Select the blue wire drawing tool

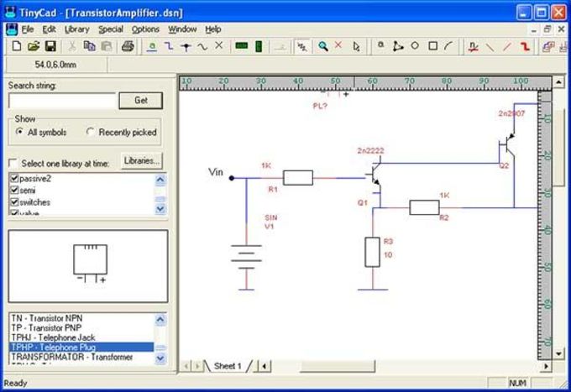point(169,46)
